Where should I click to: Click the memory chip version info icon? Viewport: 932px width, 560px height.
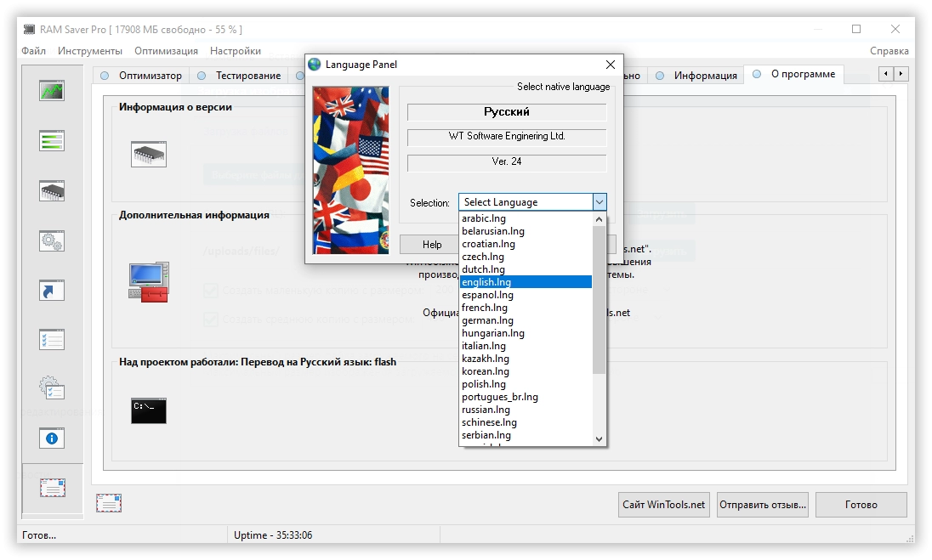coord(149,155)
